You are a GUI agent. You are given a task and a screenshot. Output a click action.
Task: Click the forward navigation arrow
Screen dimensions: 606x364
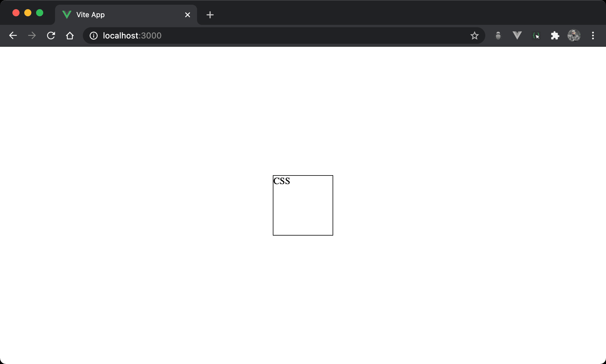31,36
